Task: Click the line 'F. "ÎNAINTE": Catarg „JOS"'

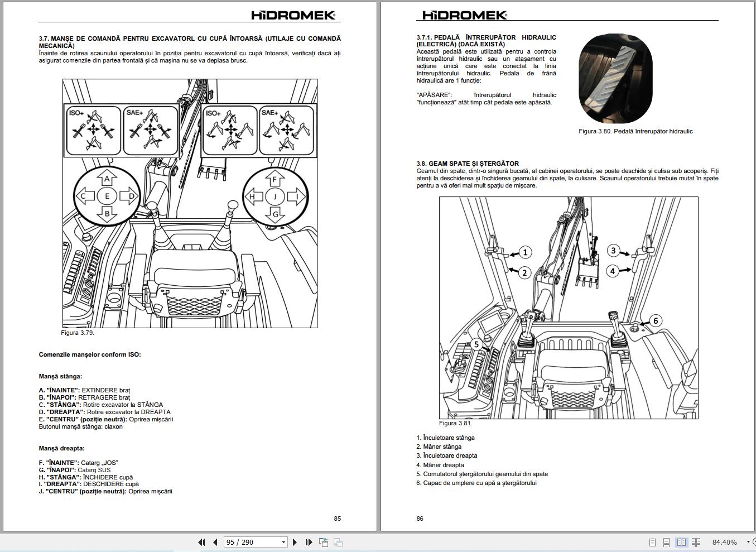Action: pyautogui.click(x=78, y=463)
